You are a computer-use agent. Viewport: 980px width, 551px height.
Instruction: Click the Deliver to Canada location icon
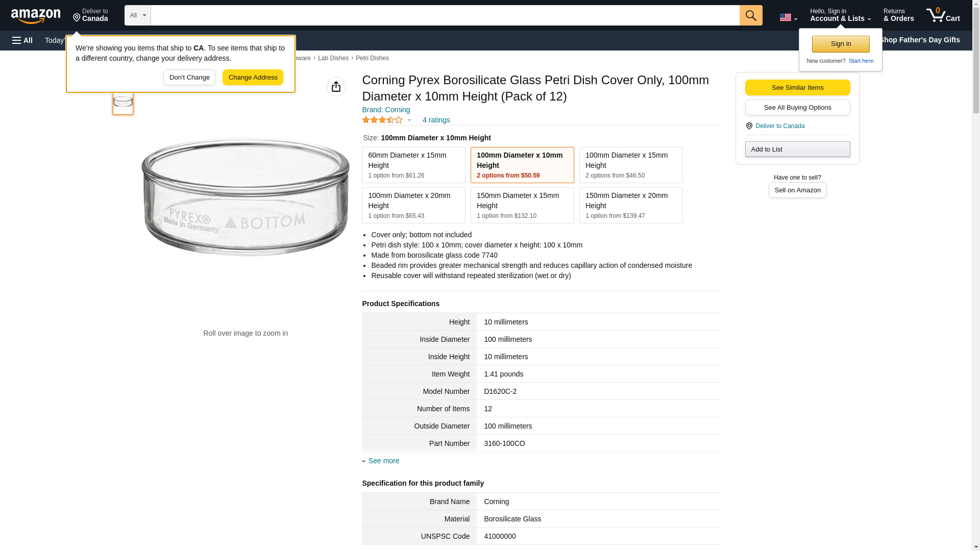click(x=749, y=126)
